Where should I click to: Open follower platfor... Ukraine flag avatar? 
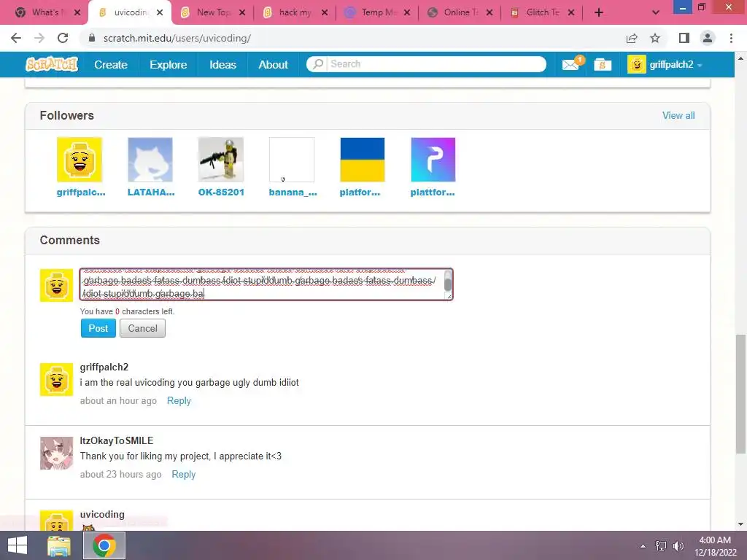[x=363, y=160]
